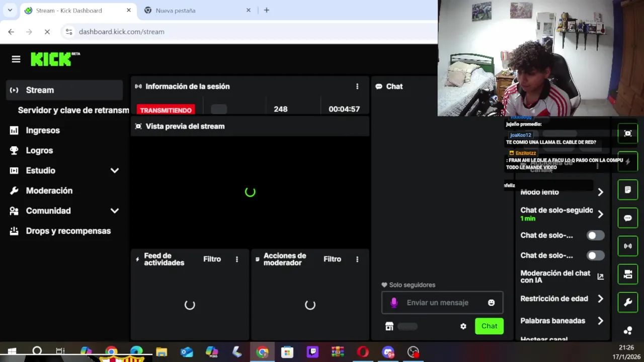
Task: Click the three-circles icon at sidebar bottom
Action: click(x=628, y=330)
